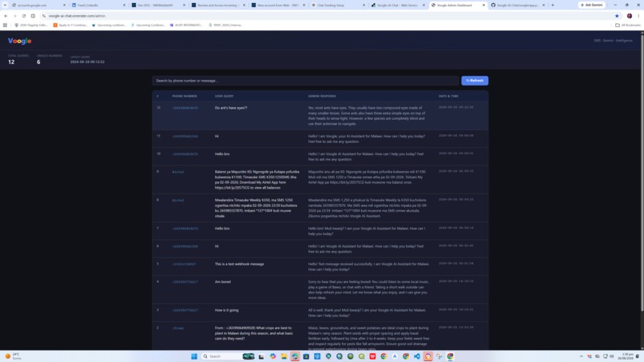The height and width of the screenshot is (362, 644).
Task: Click the phone number for "Am bored"
Action: point(185,282)
